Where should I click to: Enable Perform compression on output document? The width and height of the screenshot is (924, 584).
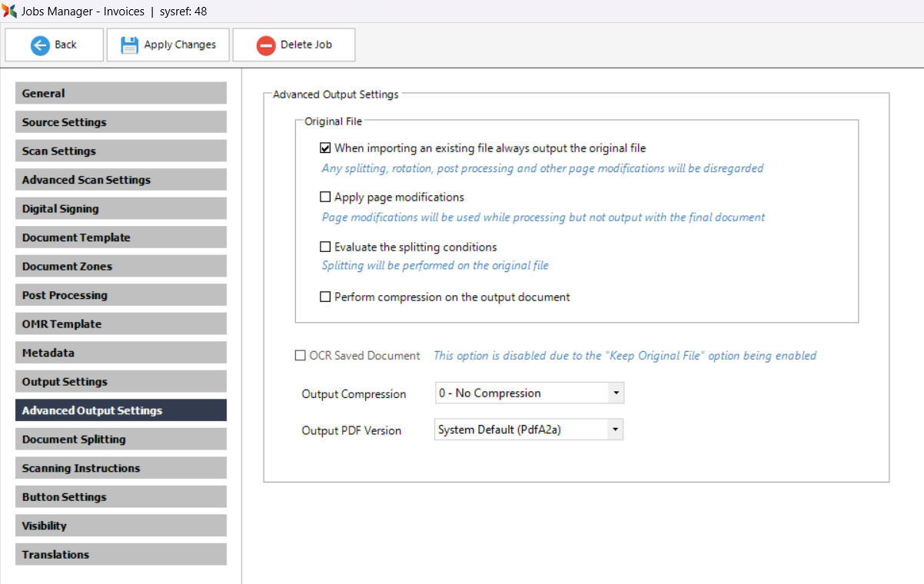pos(325,297)
